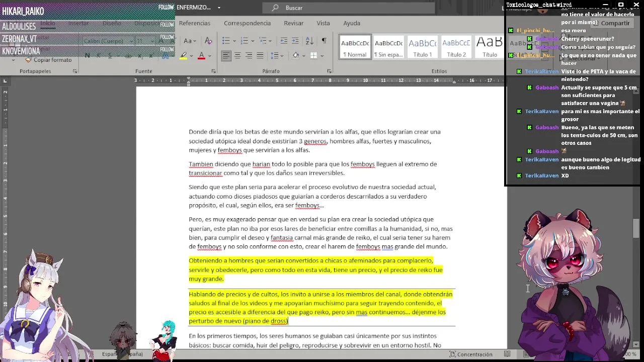The width and height of the screenshot is (644, 362).
Task: Justify the paragraph text
Action: [260, 55]
